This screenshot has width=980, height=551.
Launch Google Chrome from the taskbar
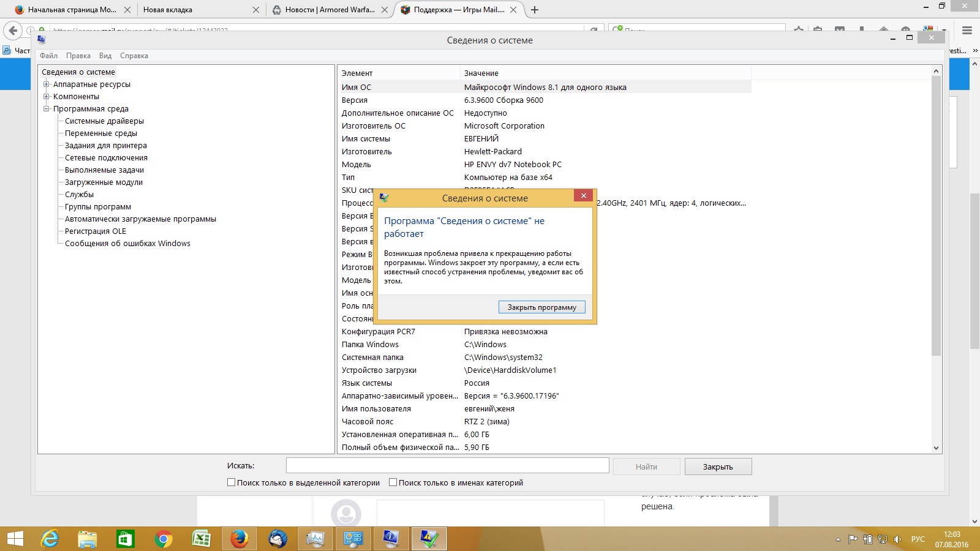(164, 539)
